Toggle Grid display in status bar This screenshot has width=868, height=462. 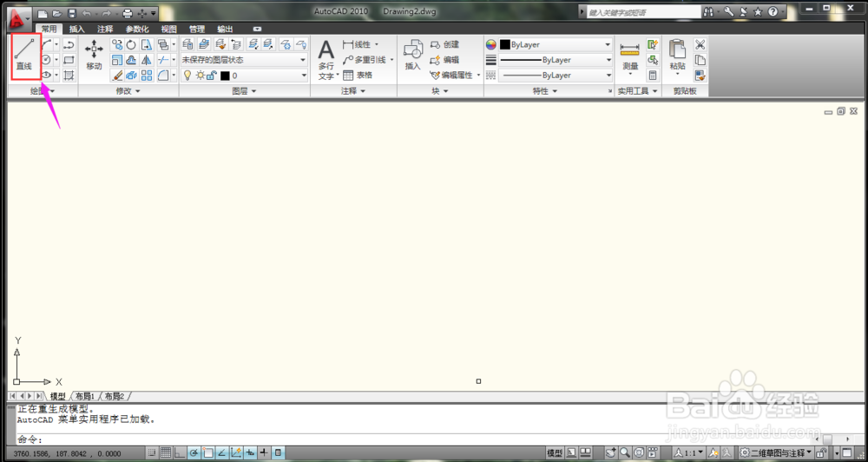click(x=166, y=452)
